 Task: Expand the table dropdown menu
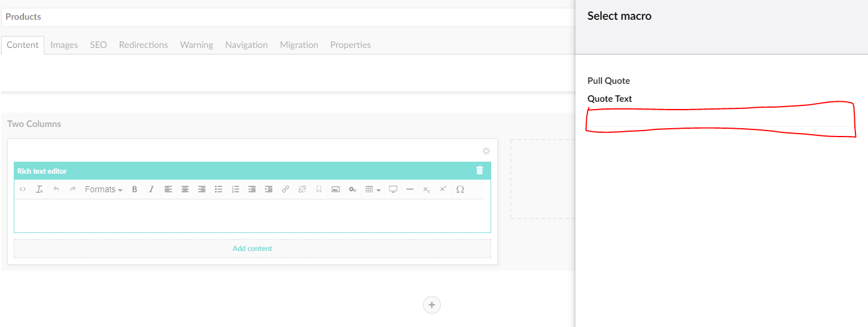click(373, 189)
